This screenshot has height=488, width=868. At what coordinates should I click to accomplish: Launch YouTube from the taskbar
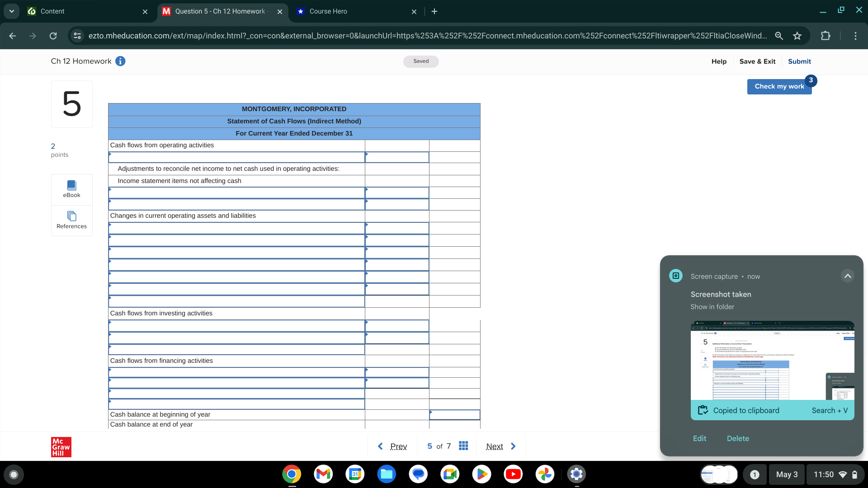(513, 474)
